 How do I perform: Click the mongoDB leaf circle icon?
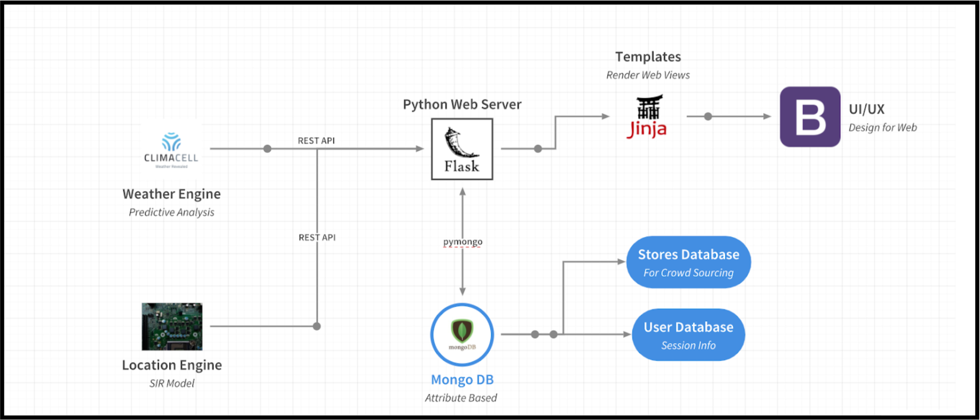click(x=462, y=335)
